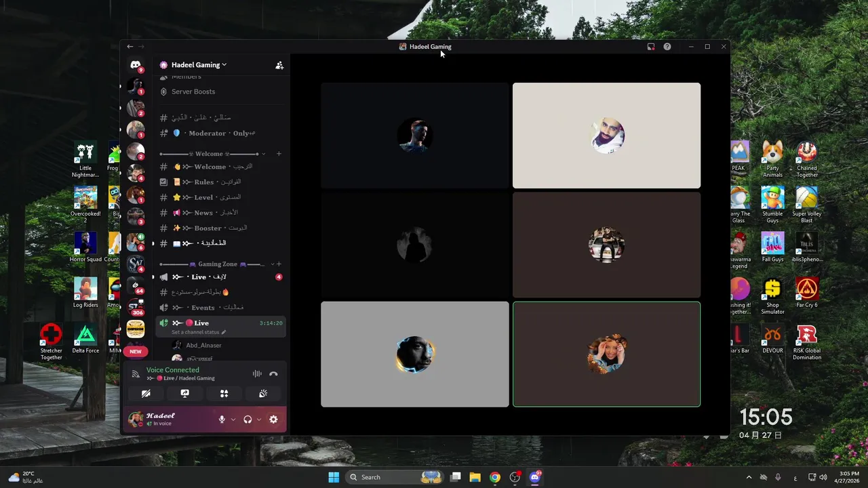Image resolution: width=868 pixels, height=488 pixels.
Task: Share your screen from voice panel
Action: pyautogui.click(x=184, y=394)
